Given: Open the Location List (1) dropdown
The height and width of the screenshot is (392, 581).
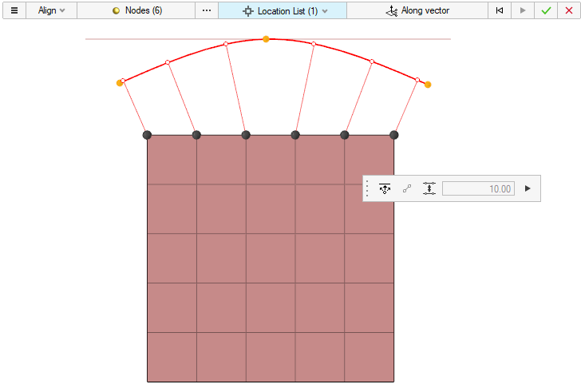Looking at the screenshot, I should 283,10.
